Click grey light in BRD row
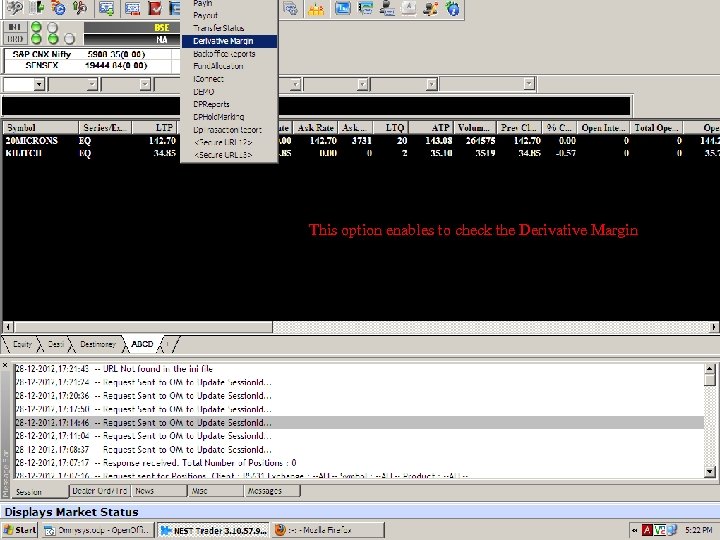The height and width of the screenshot is (540, 720). click(69, 39)
